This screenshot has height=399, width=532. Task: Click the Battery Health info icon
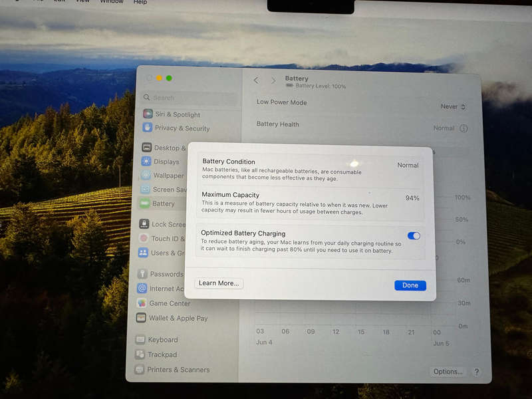[x=464, y=128]
